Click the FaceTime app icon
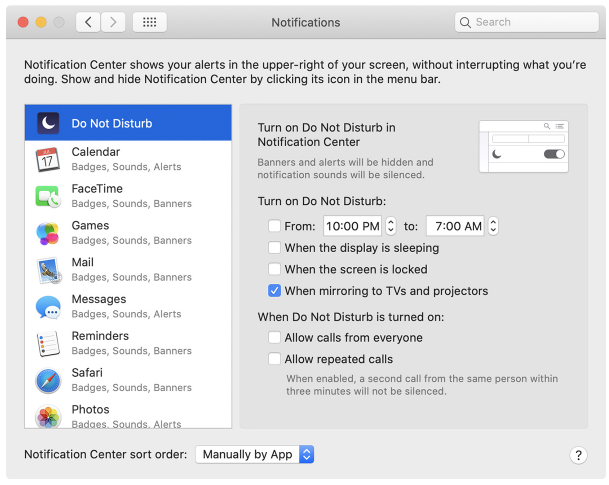609x485 pixels. [48, 196]
